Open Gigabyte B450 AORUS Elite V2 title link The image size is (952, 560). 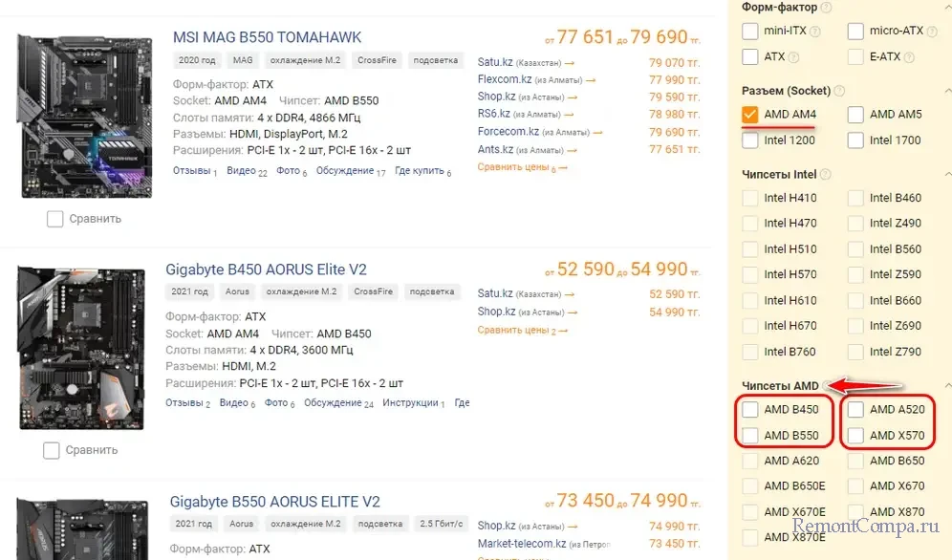click(266, 269)
